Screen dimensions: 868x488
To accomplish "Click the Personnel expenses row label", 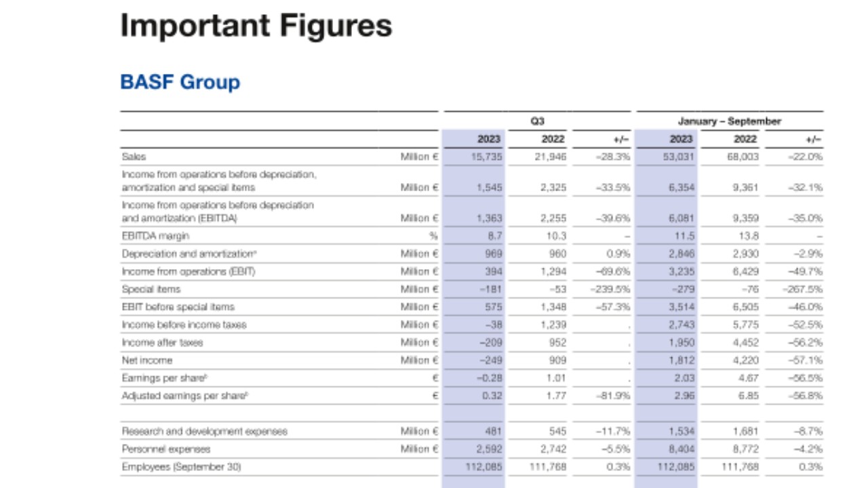I will click(x=166, y=449).
